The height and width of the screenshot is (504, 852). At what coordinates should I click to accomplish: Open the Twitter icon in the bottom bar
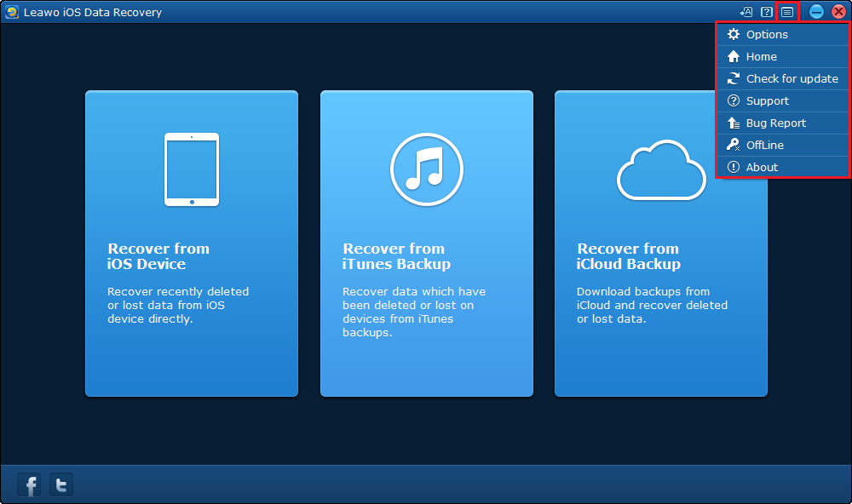click(x=61, y=484)
